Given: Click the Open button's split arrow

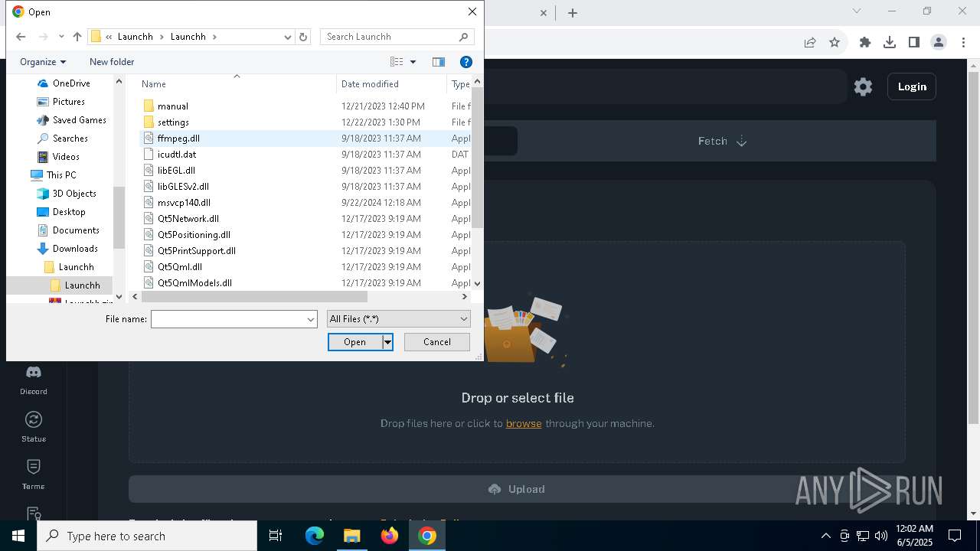Looking at the screenshot, I should pos(388,342).
